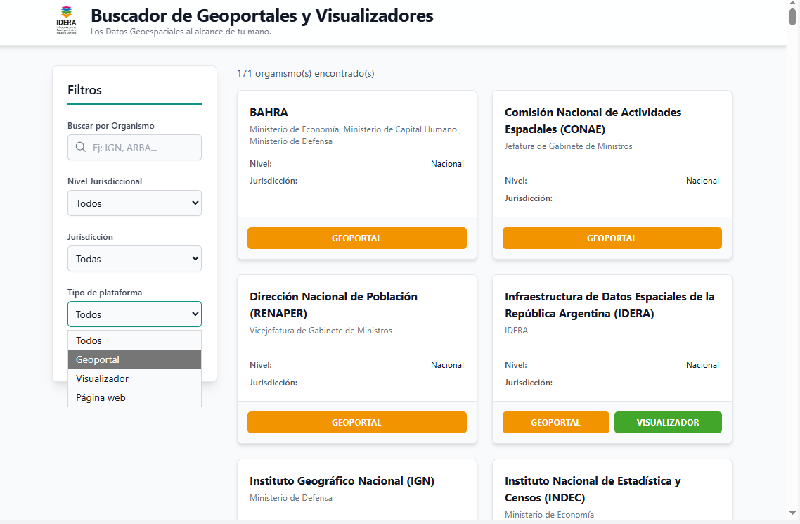The width and height of the screenshot is (800, 524).
Task: Open the RENAPER Geoportal button
Action: pyautogui.click(x=357, y=422)
